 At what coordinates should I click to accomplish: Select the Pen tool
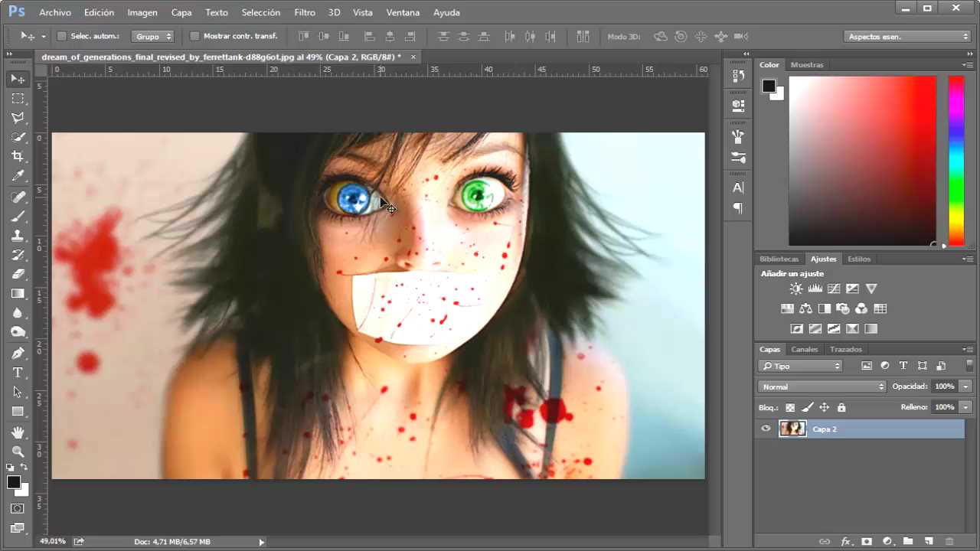[18, 353]
